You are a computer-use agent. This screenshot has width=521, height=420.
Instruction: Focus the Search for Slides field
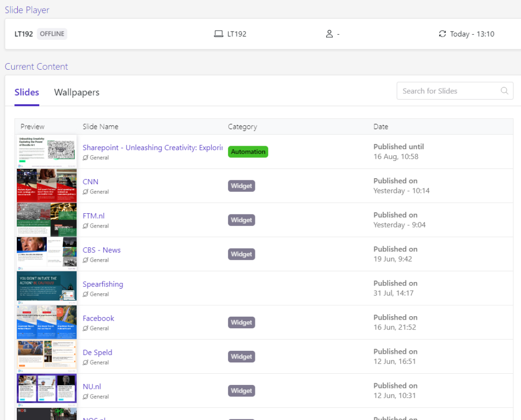tap(454, 91)
